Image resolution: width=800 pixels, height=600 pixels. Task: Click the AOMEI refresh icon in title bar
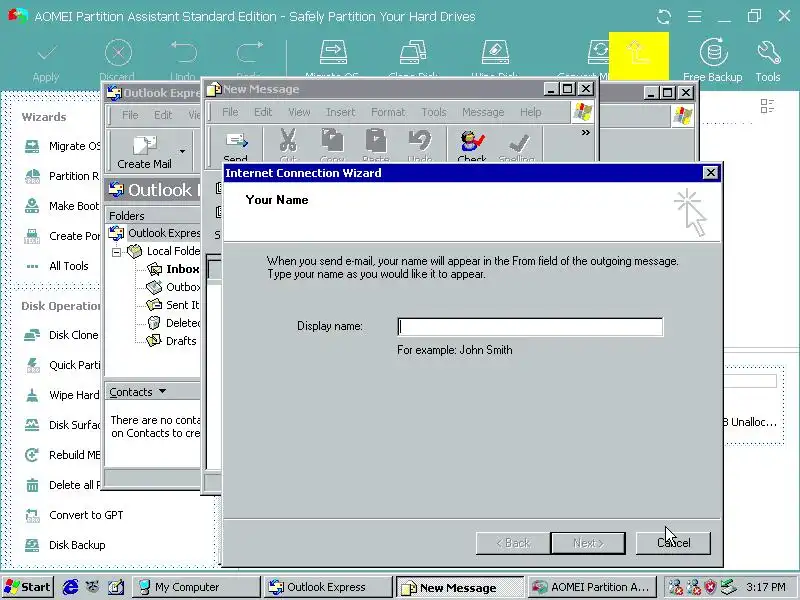[x=664, y=17]
